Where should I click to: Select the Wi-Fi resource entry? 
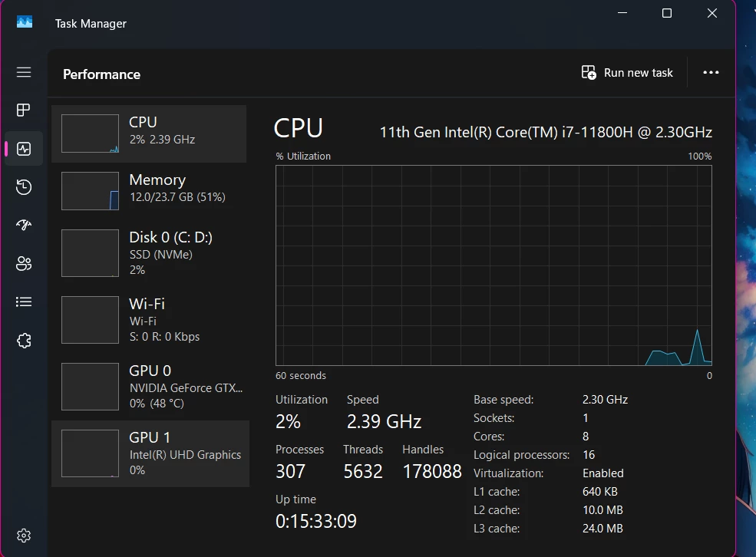[x=149, y=320]
